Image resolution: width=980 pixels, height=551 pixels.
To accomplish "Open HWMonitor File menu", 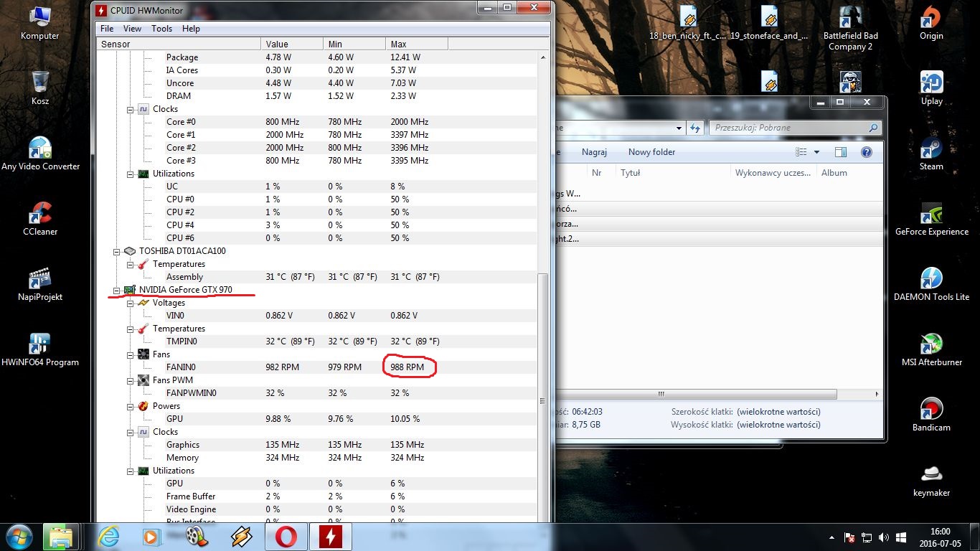I will [x=107, y=29].
